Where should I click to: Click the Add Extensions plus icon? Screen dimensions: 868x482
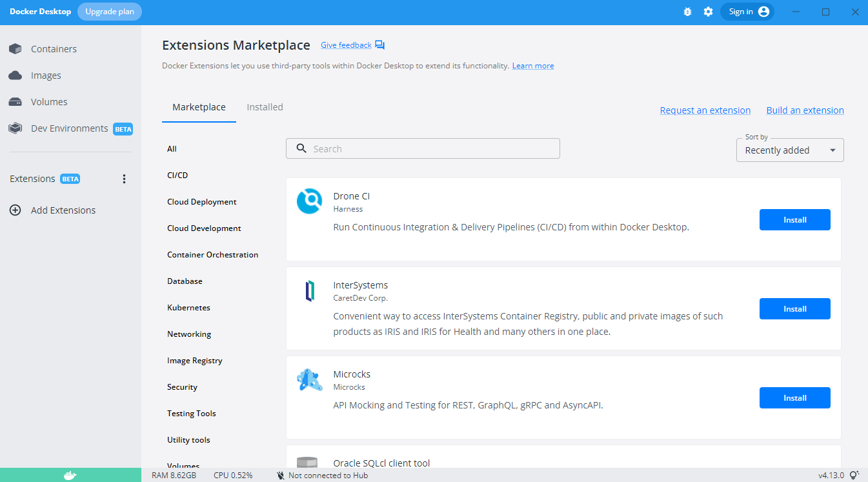(x=15, y=210)
